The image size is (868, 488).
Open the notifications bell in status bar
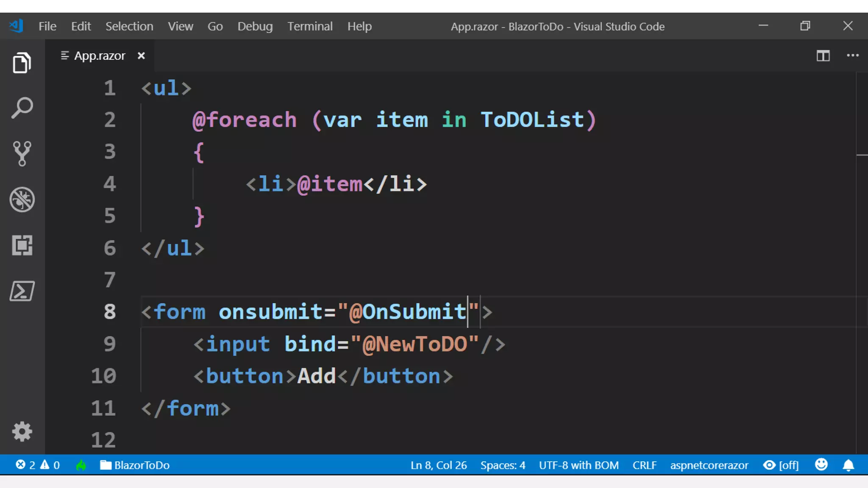click(848, 465)
